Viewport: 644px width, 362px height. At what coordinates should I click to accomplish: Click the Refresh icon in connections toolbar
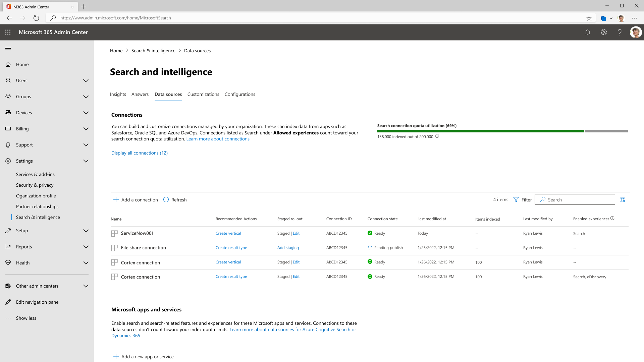coord(166,199)
